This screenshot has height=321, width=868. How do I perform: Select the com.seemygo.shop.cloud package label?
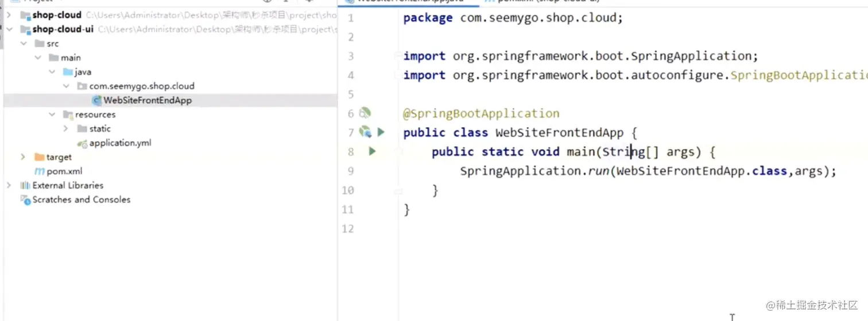click(142, 86)
